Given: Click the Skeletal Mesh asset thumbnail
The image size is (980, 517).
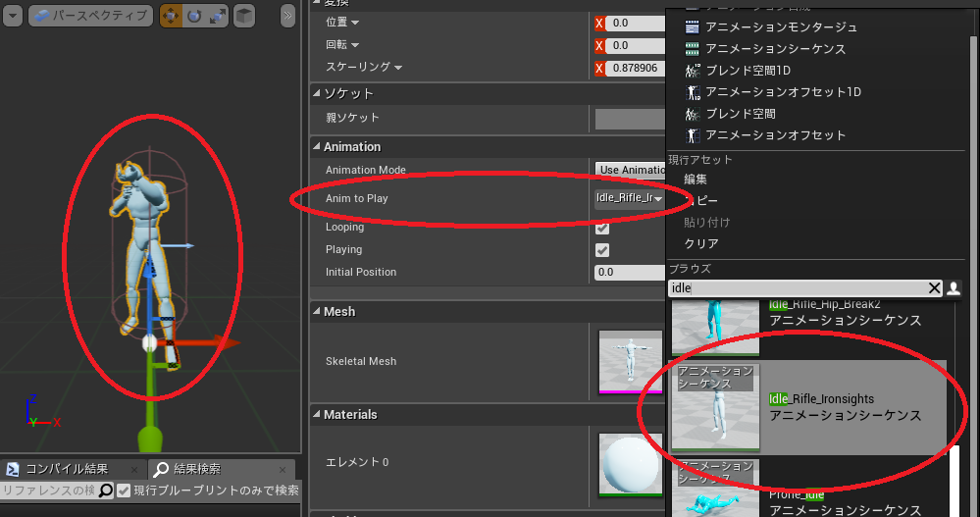Looking at the screenshot, I should click(x=630, y=361).
